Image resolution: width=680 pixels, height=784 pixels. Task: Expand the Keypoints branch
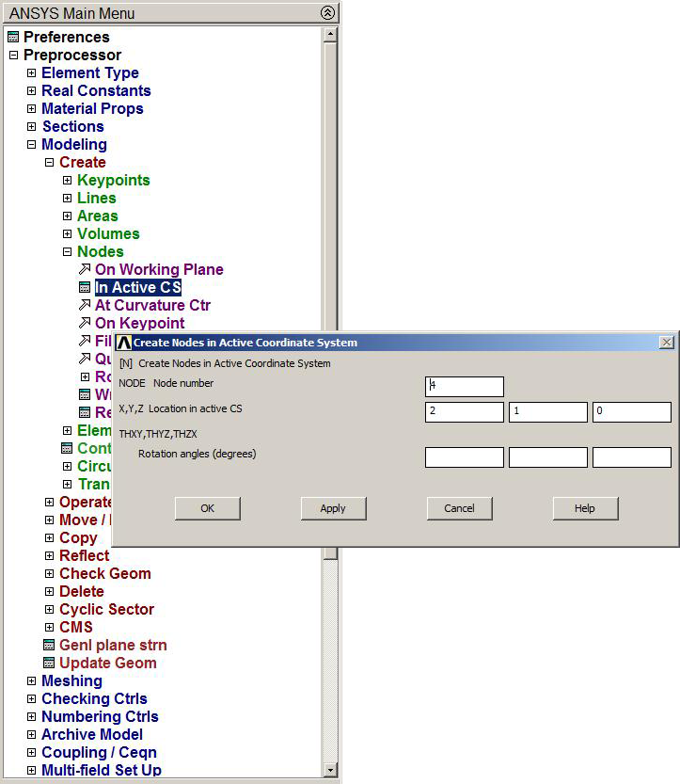pos(67,181)
